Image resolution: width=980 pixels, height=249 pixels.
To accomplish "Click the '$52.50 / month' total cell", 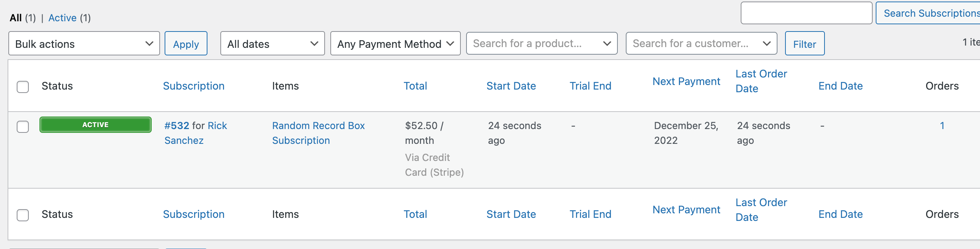I will click(x=424, y=133).
